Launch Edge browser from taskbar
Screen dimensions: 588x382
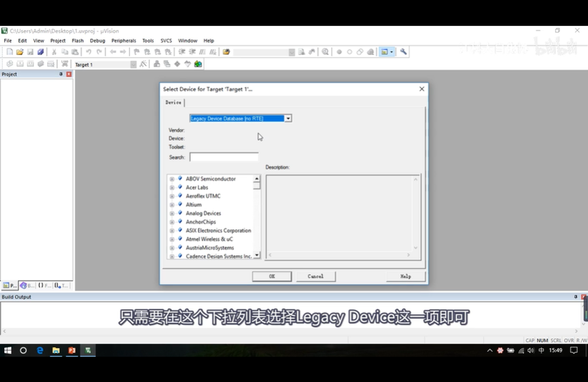point(39,350)
